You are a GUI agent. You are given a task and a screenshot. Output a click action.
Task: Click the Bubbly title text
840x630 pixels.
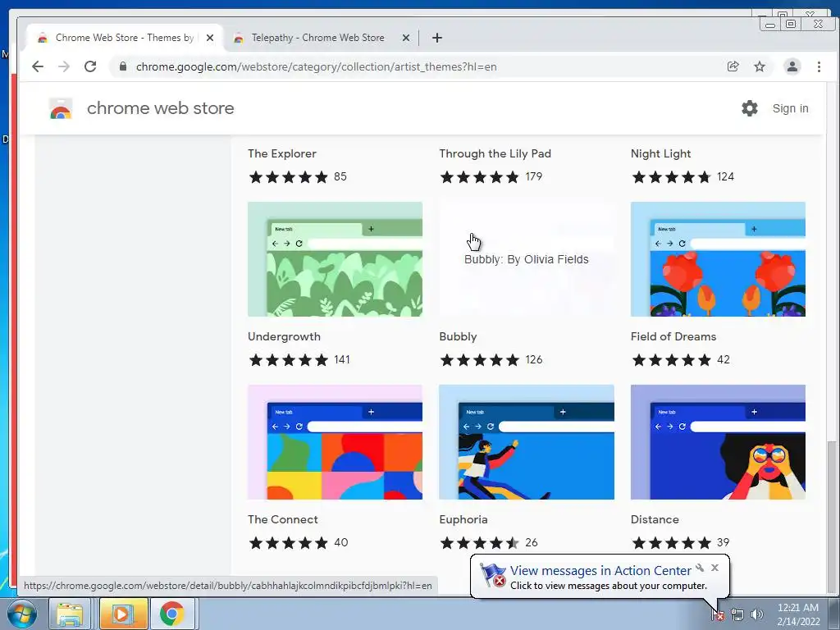458,336
